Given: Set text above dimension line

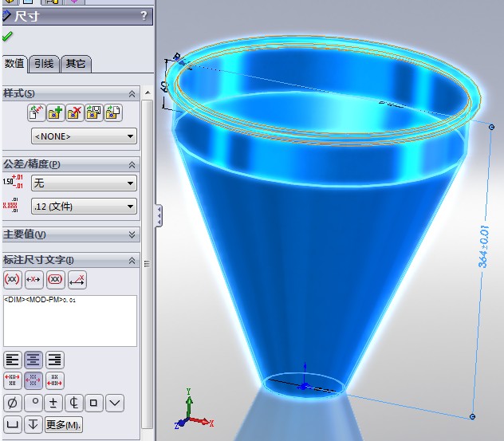Looking at the screenshot, I should 13,380.
